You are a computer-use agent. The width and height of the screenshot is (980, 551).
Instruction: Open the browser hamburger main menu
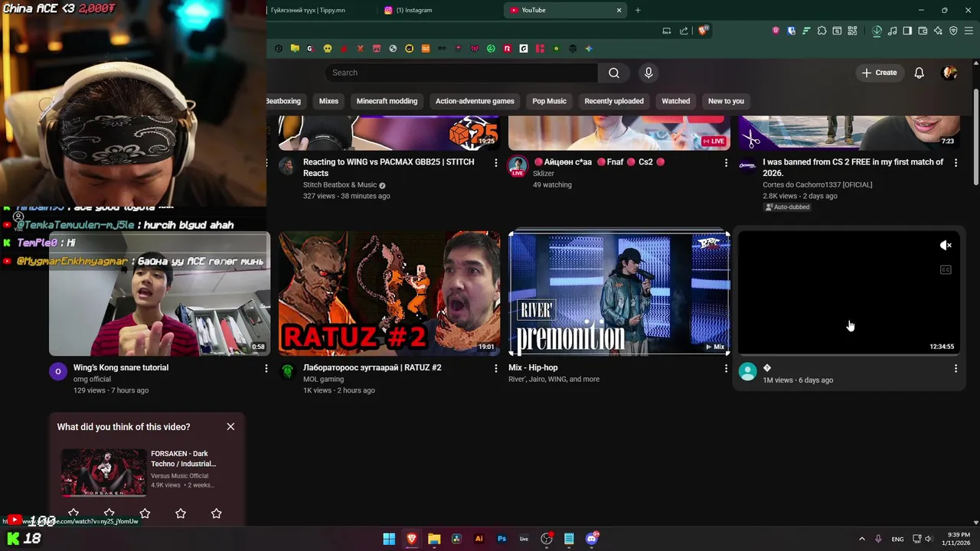[969, 31]
